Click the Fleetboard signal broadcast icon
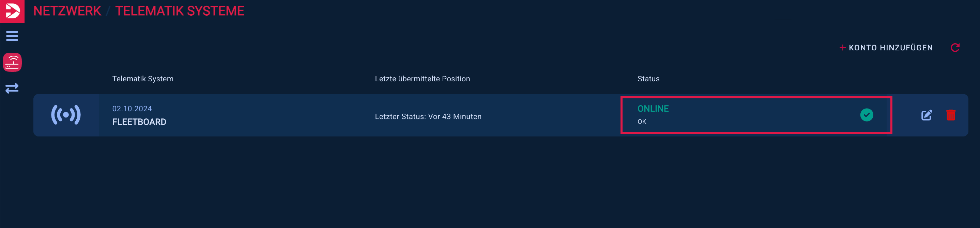This screenshot has height=228, width=980. [x=66, y=115]
